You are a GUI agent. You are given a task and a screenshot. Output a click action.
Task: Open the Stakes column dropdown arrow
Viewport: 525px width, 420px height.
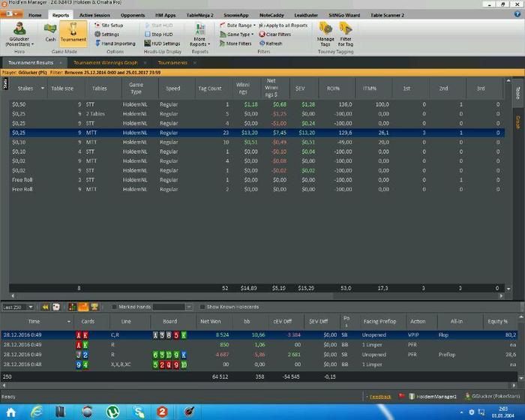click(x=43, y=88)
